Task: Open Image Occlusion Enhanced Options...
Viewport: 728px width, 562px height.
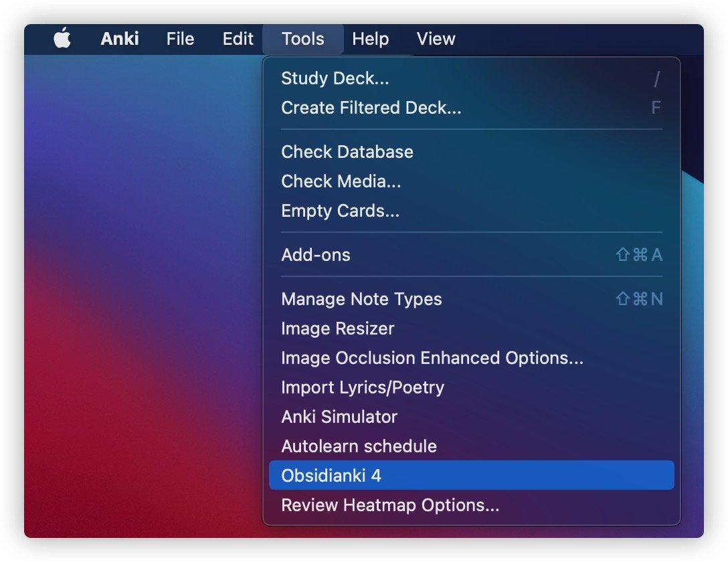Action: tap(471, 358)
